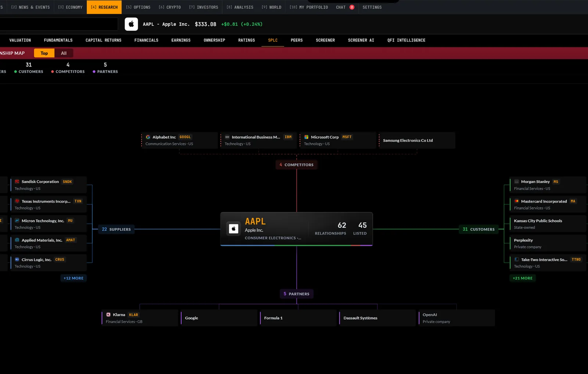Click the Alphabet Inc Google logo icon

coord(148,137)
